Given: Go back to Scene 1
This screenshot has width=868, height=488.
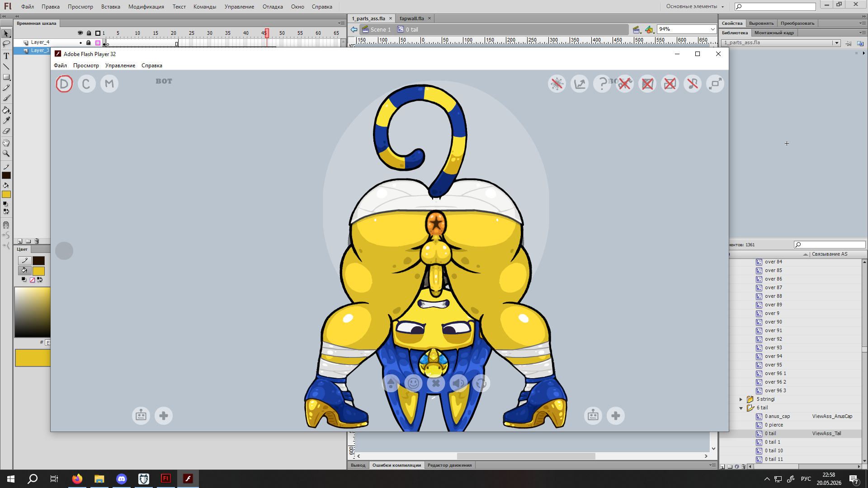Looking at the screenshot, I should click(377, 30).
